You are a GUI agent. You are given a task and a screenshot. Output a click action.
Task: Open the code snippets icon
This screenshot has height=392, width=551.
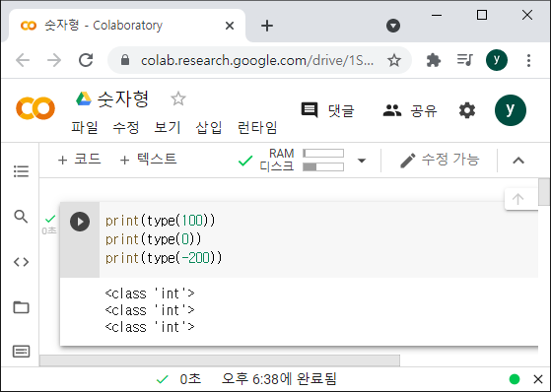click(21, 262)
